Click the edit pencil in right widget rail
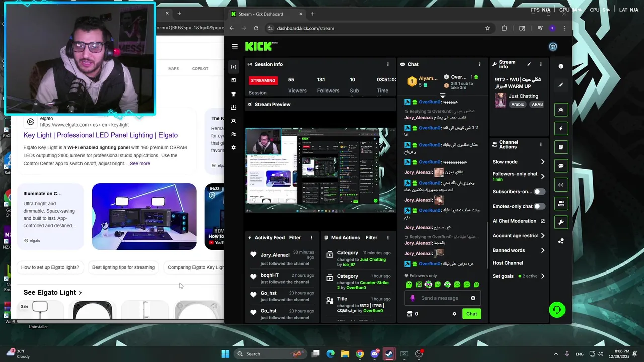Viewport: 644px width, 362px height. (561, 85)
